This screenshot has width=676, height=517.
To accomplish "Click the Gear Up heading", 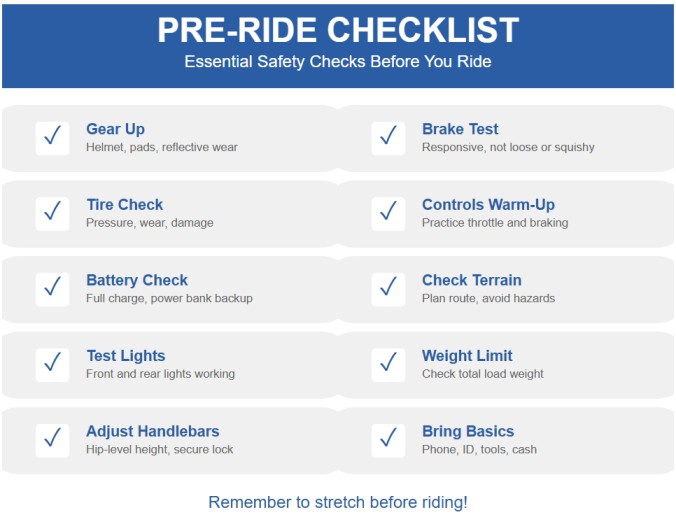I will 116,129.
